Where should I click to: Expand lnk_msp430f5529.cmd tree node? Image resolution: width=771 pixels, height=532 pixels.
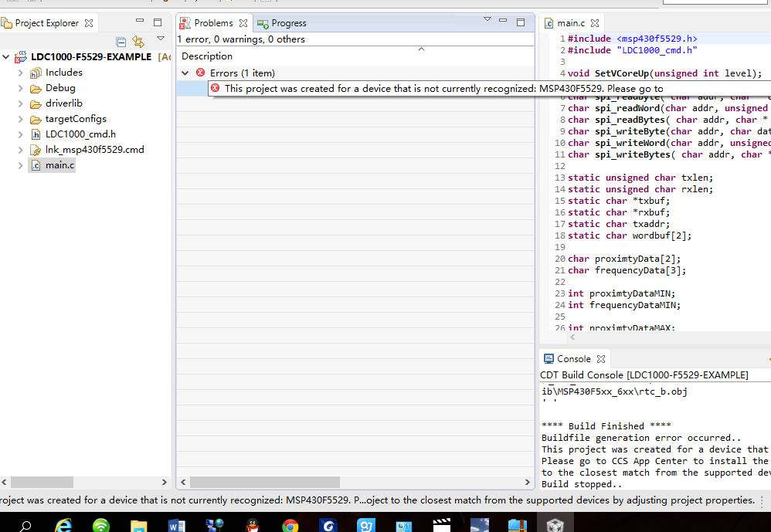click(21, 150)
